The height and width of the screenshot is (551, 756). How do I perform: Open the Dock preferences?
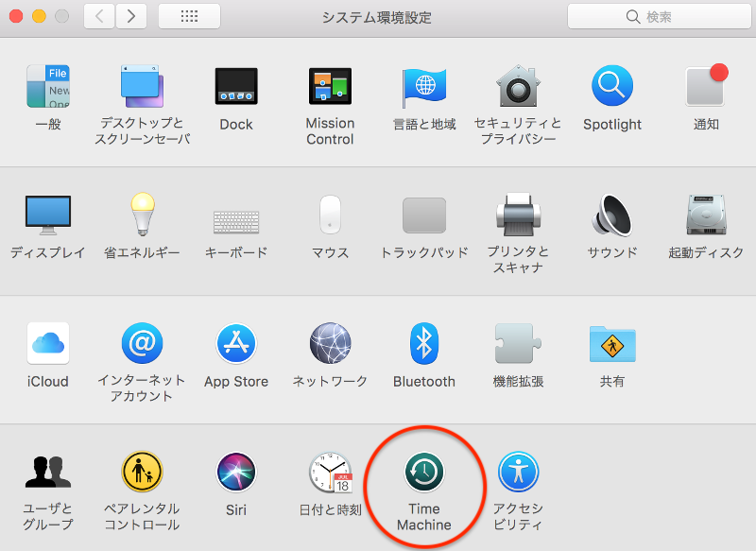point(235,86)
